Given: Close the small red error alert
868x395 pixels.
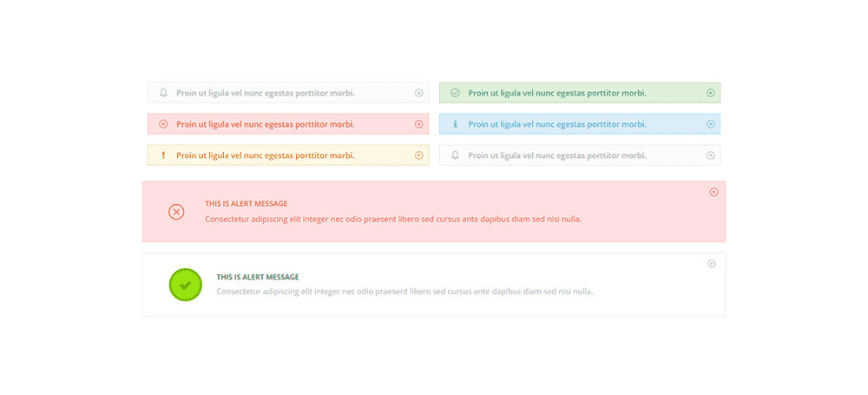Looking at the screenshot, I should coord(419,124).
